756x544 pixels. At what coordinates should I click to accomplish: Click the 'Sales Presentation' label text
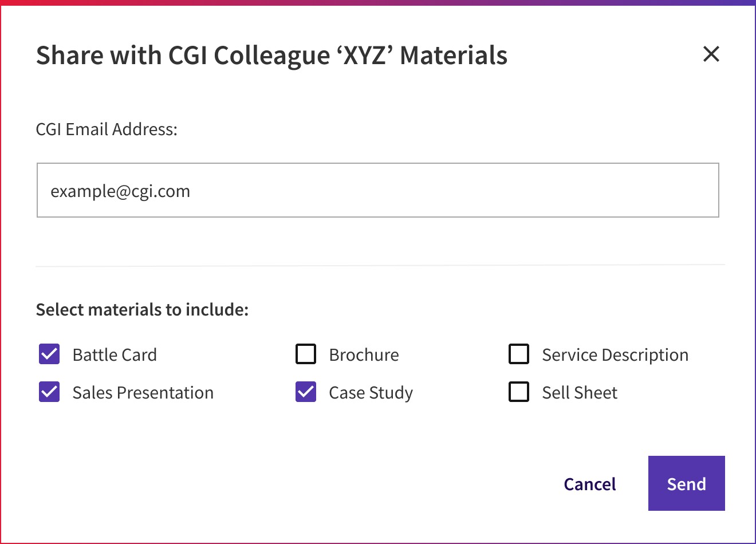(143, 393)
